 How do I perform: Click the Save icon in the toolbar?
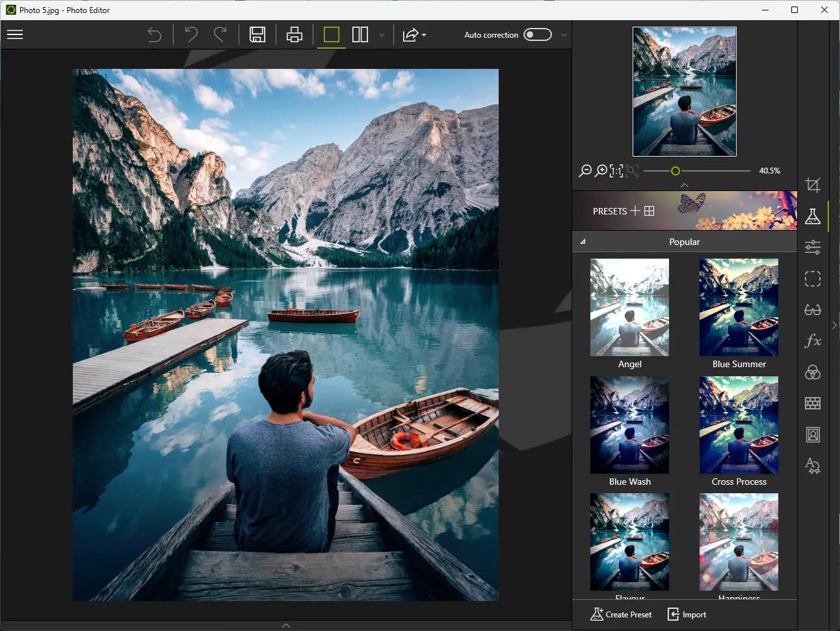click(x=257, y=34)
